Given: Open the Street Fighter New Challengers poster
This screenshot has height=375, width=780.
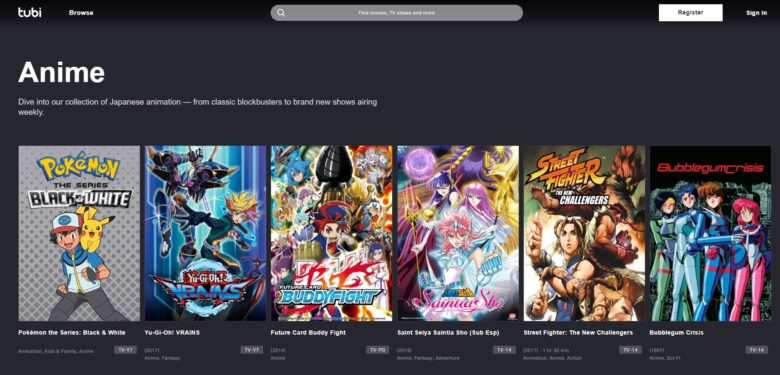Looking at the screenshot, I should click(x=585, y=233).
